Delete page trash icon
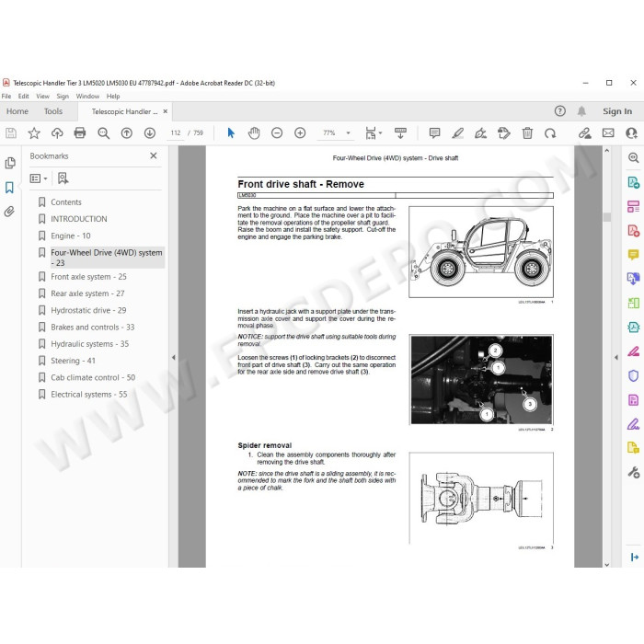The width and height of the screenshot is (644, 644). click(x=527, y=133)
